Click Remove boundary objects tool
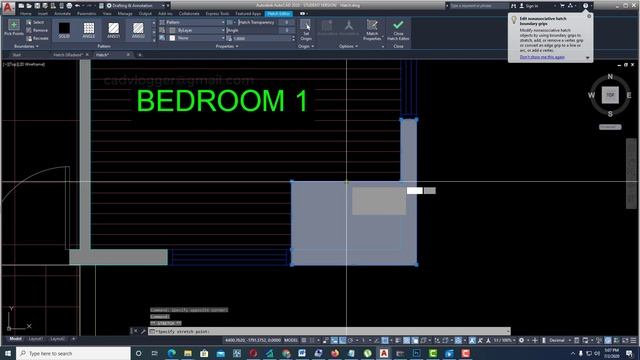Viewport: 640px width, 360px height. (37, 30)
